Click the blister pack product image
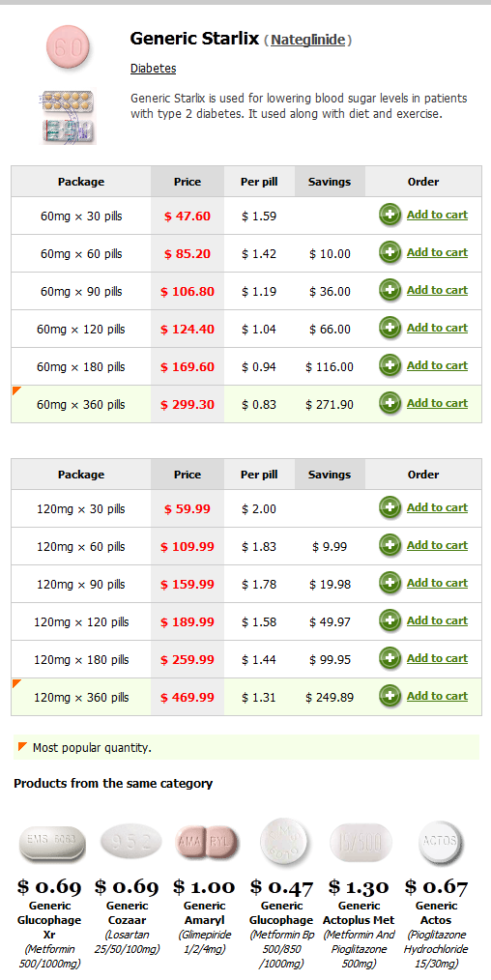 click(68, 117)
